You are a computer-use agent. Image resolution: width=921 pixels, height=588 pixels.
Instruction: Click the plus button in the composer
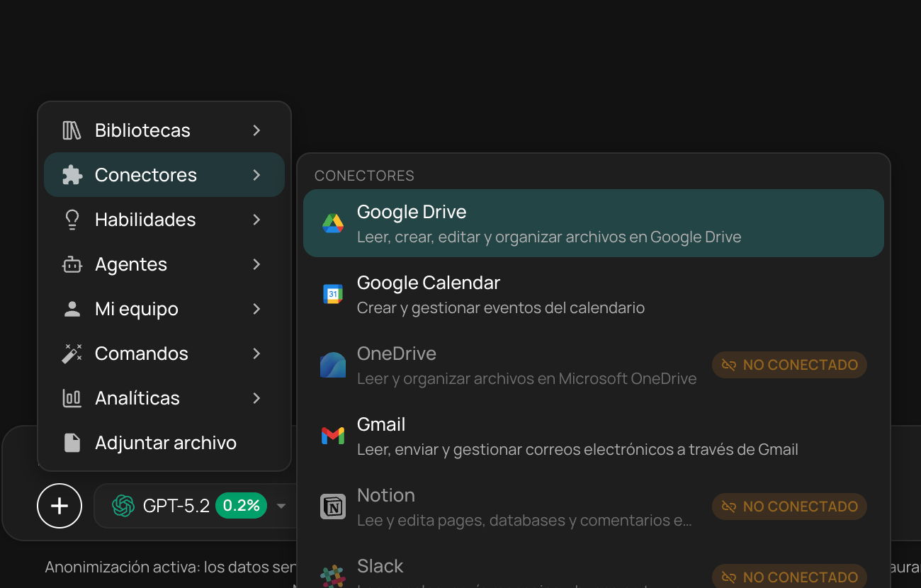(60, 506)
